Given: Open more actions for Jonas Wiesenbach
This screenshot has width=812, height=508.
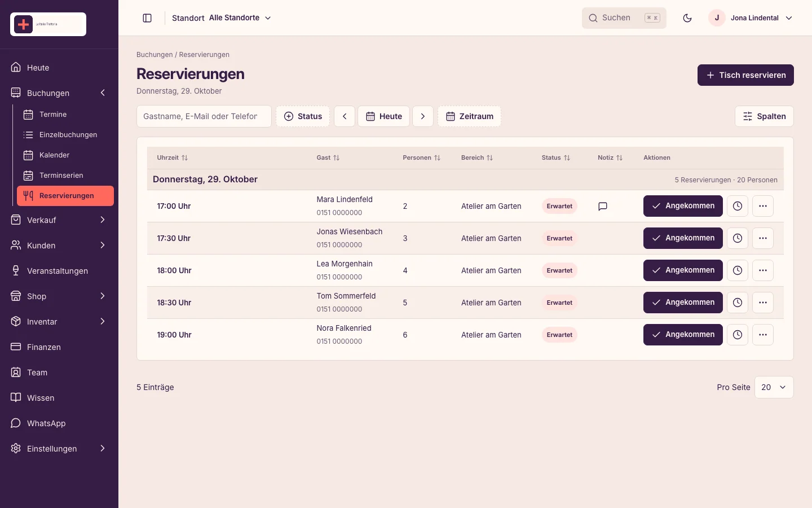Looking at the screenshot, I should (x=763, y=238).
